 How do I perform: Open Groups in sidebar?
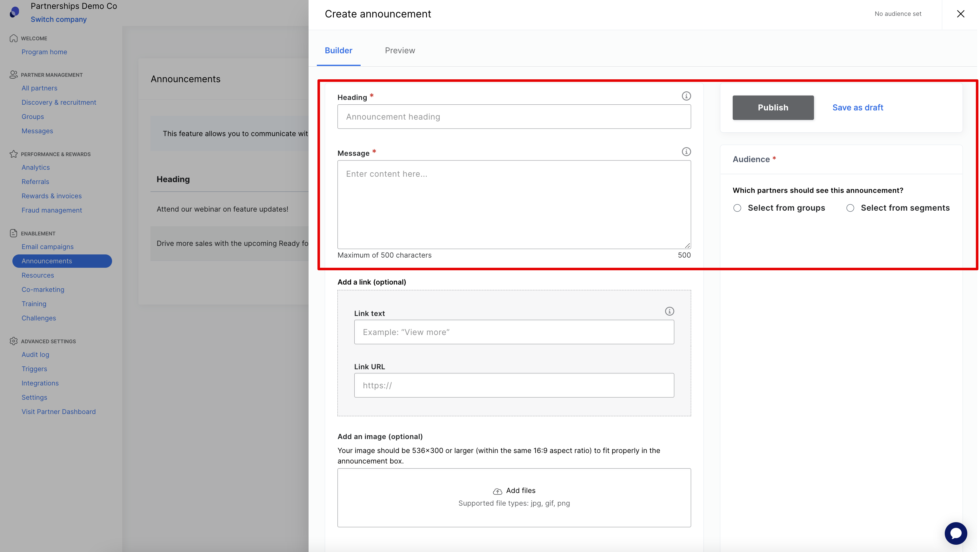pyautogui.click(x=33, y=116)
